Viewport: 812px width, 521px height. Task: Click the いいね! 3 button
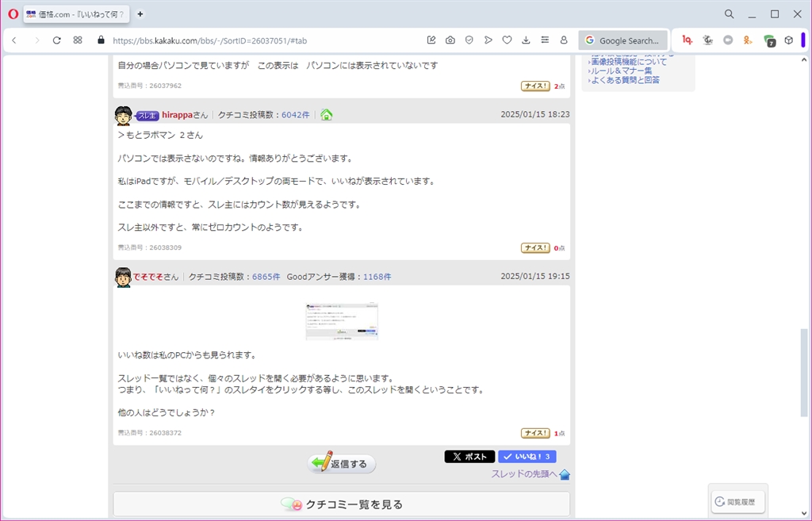pos(527,456)
